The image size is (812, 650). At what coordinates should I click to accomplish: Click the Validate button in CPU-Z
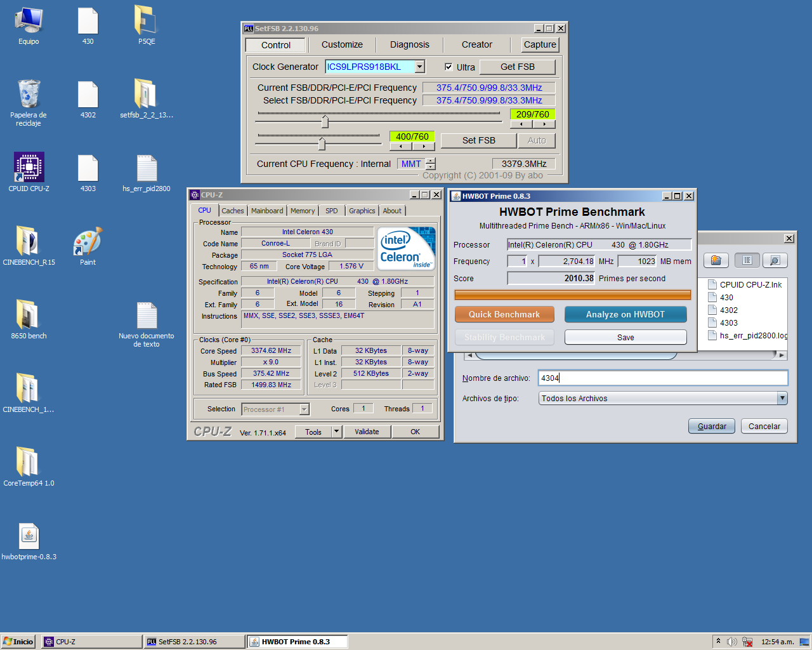(367, 432)
